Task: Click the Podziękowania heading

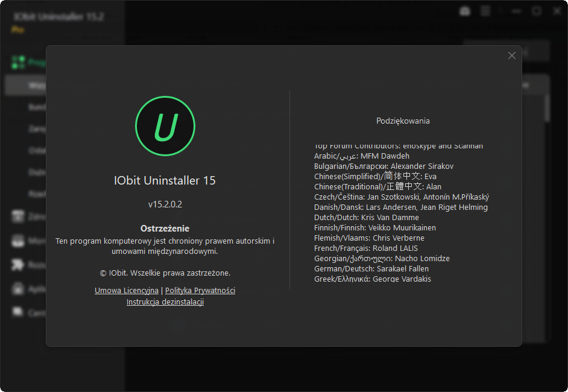Action: (x=403, y=121)
